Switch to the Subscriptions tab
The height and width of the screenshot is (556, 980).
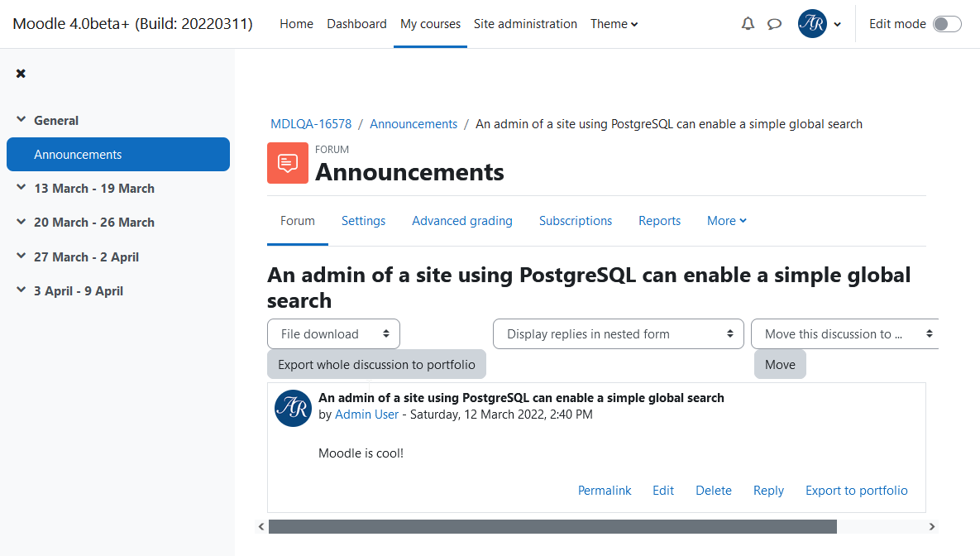pyautogui.click(x=576, y=221)
